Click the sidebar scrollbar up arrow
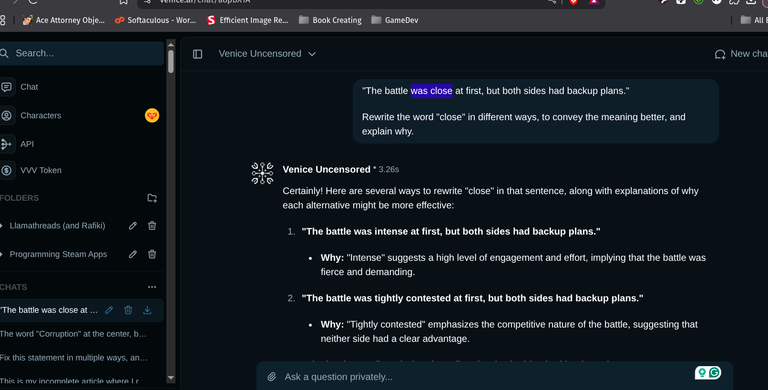 coord(170,45)
